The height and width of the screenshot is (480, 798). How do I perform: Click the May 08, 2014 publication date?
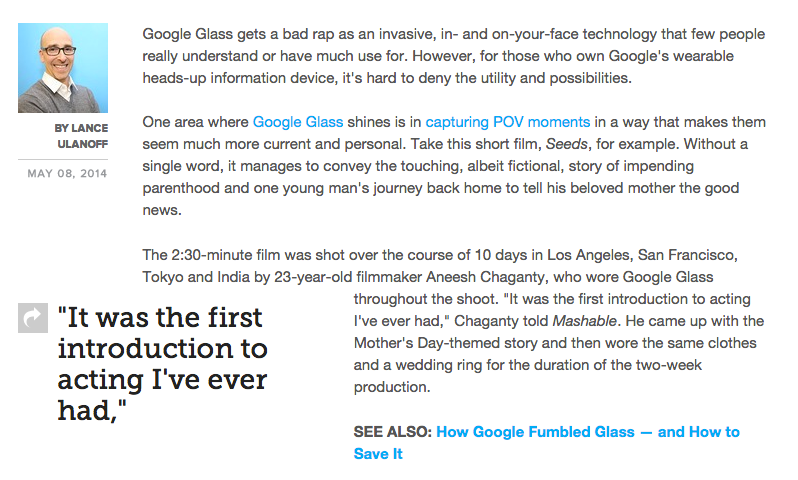pyautogui.click(x=68, y=173)
